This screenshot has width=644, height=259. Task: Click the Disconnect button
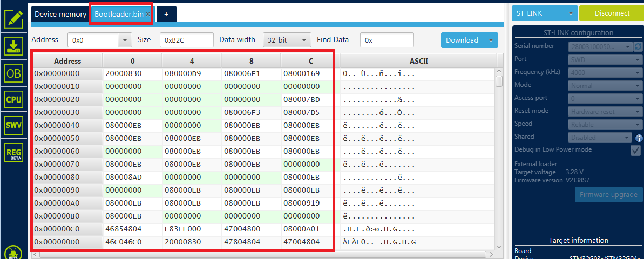tap(612, 13)
